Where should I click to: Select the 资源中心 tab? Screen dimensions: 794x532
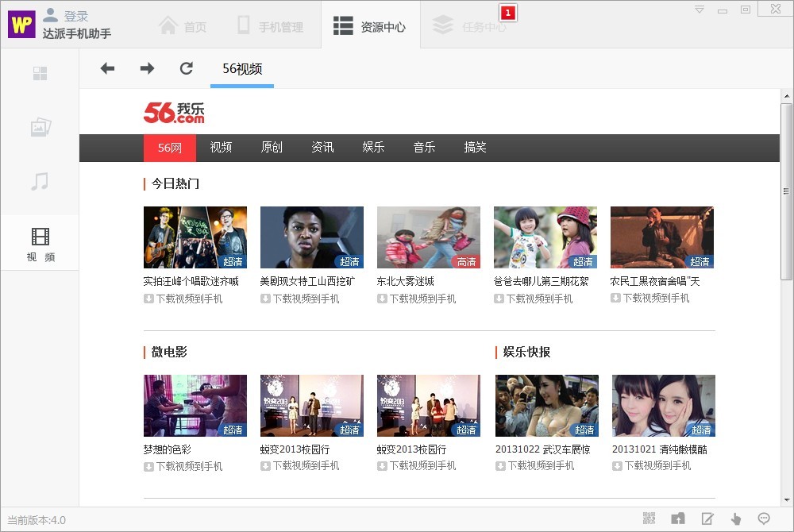pyautogui.click(x=370, y=26)
